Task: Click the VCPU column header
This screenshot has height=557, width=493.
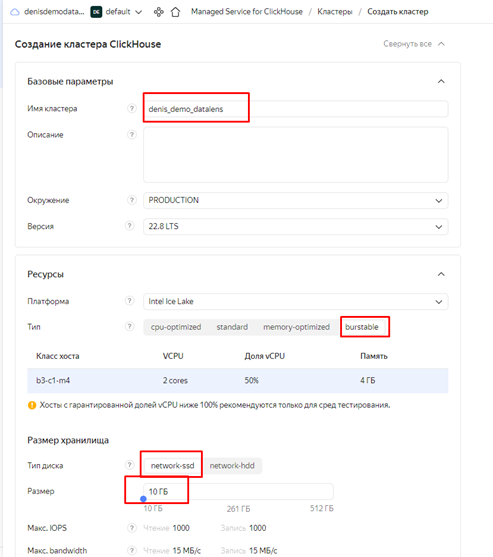Action: [x=173, y=356]
